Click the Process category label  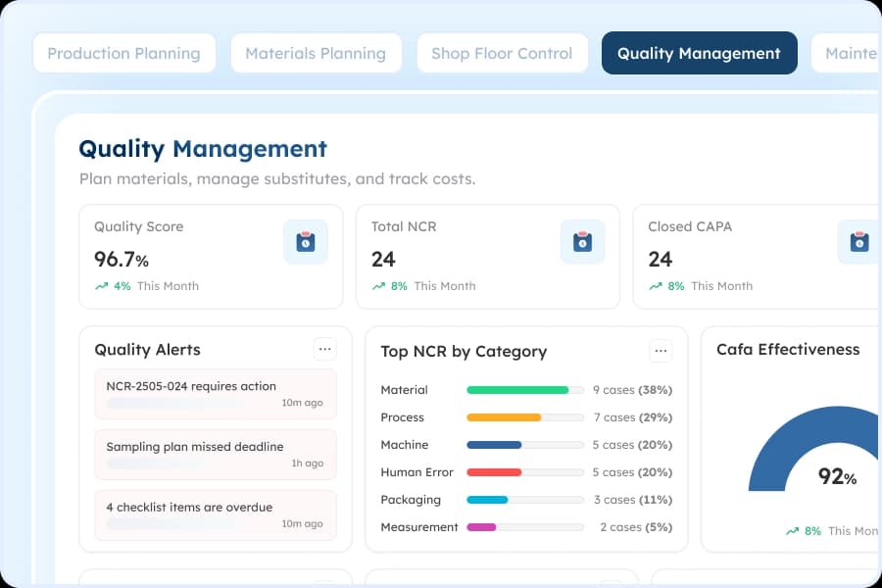pyautogui.click(x=402, y=417)
